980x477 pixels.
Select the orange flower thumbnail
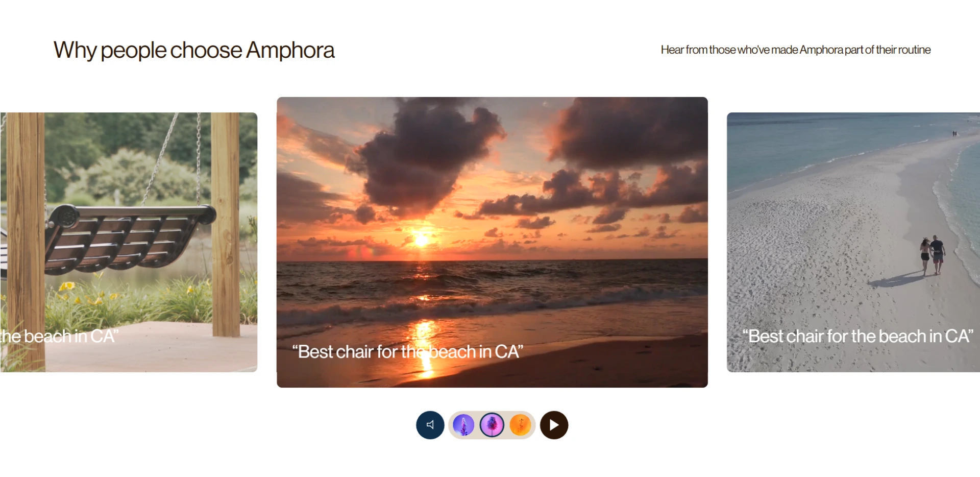(520, 425)
